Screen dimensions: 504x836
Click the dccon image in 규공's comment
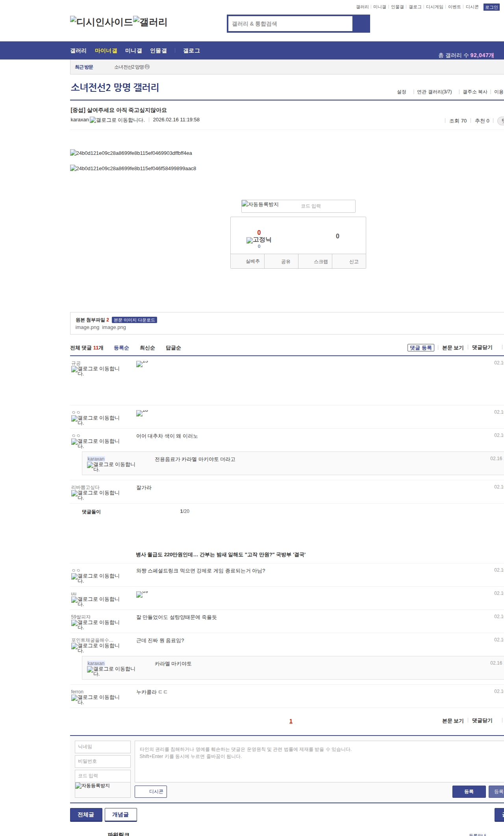click(142, 363)
